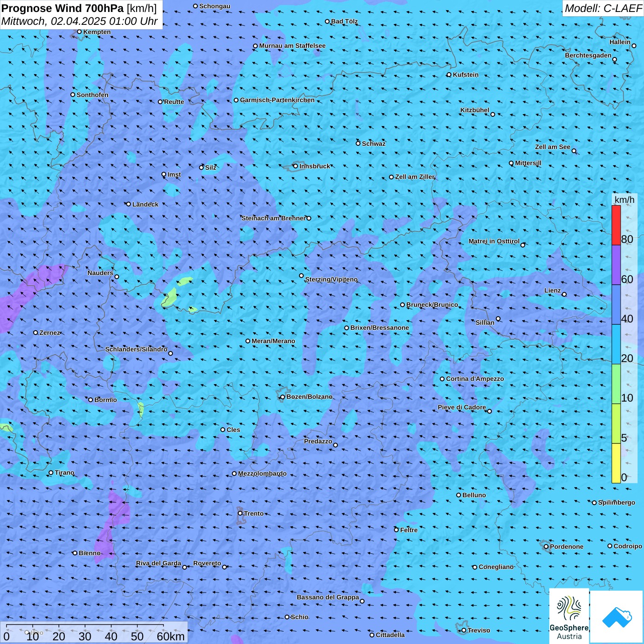Viewport: 644px width, 644px height.
Task: Click the Predazzo location dot
Action: point(335,445)
